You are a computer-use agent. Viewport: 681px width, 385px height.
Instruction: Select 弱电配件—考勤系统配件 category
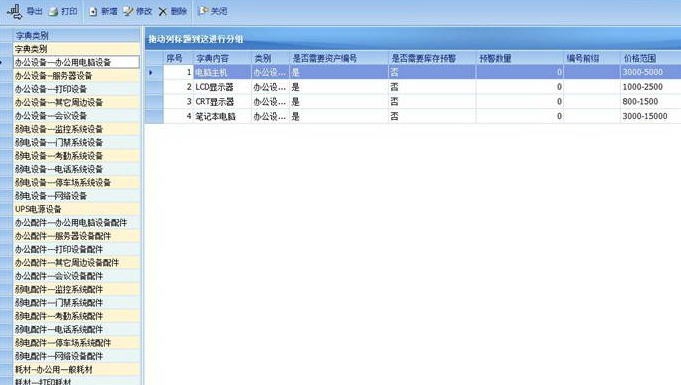click(76, 316)
